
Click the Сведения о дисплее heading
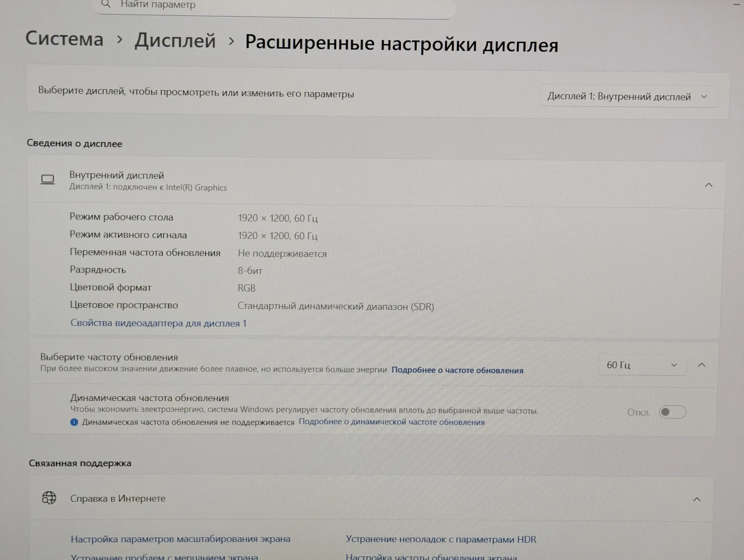(x=74, y=144)
